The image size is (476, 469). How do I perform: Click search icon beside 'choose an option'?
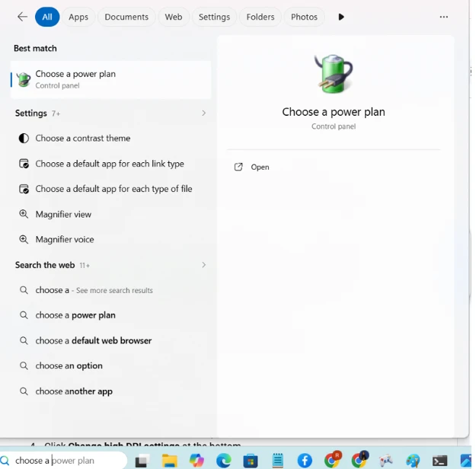tap(24, 365)
